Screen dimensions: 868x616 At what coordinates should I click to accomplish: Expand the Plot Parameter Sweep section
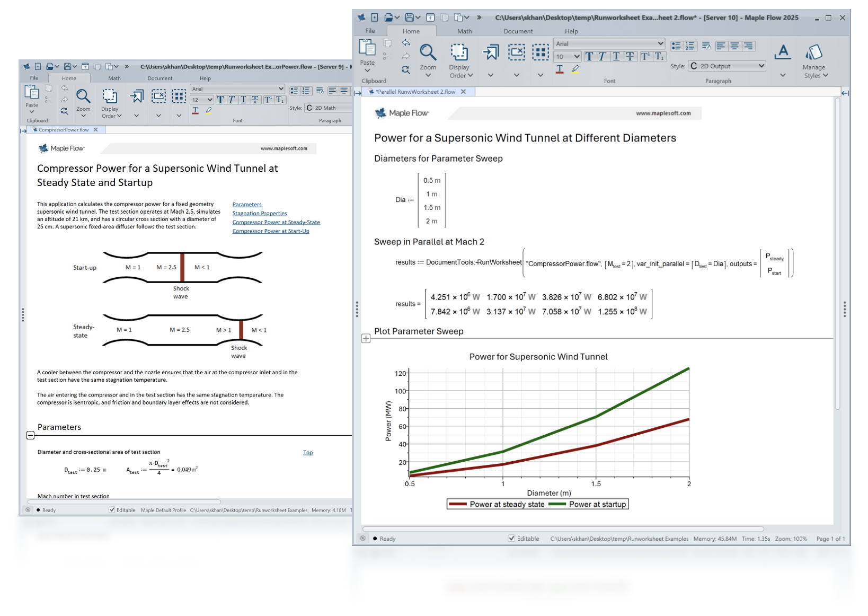[x=366, y=339]
